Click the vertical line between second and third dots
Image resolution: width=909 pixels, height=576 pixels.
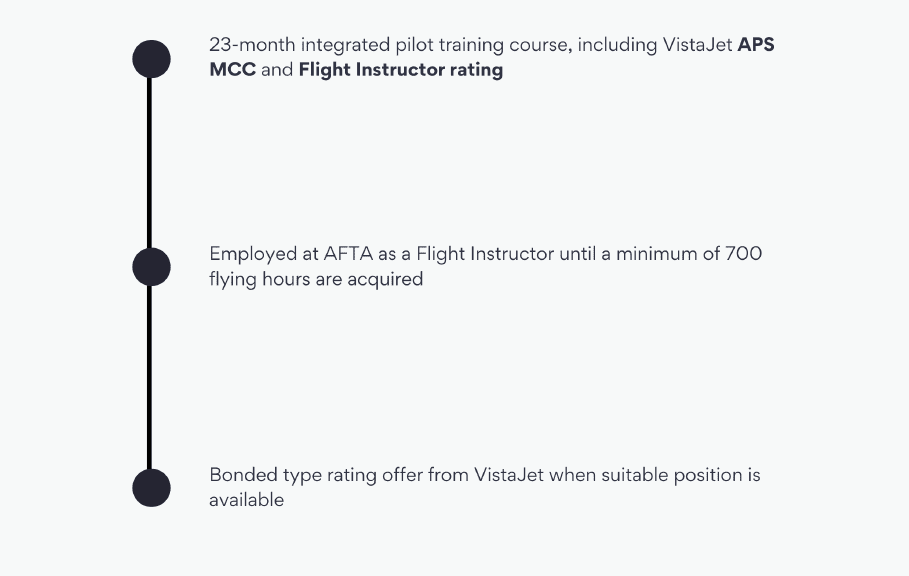[150, 377]
